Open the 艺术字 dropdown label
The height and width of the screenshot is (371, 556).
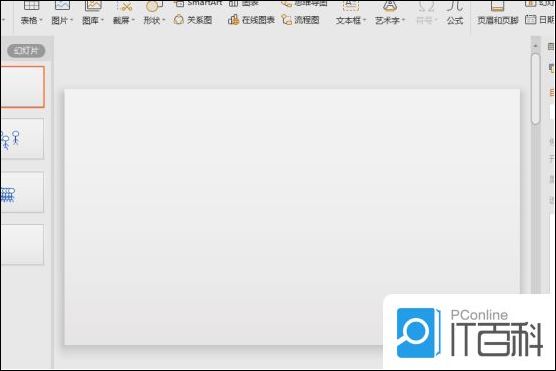(x=390, y=21)
